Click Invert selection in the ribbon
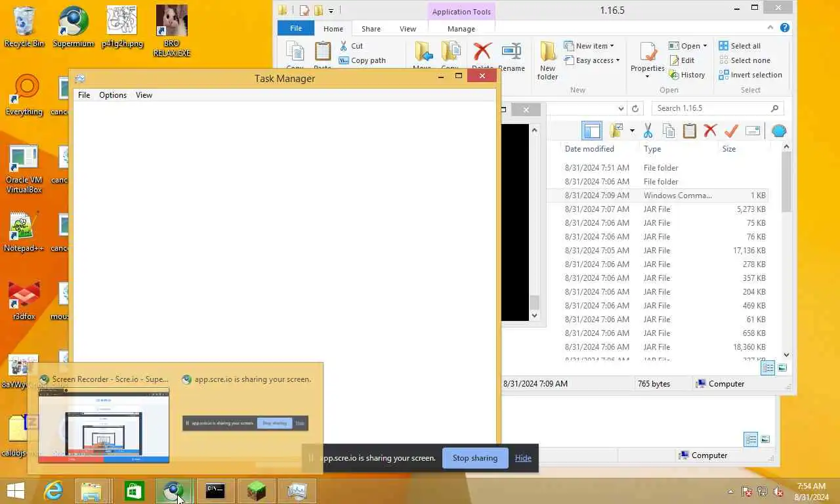The image size is (840, 504). point(750,75)
